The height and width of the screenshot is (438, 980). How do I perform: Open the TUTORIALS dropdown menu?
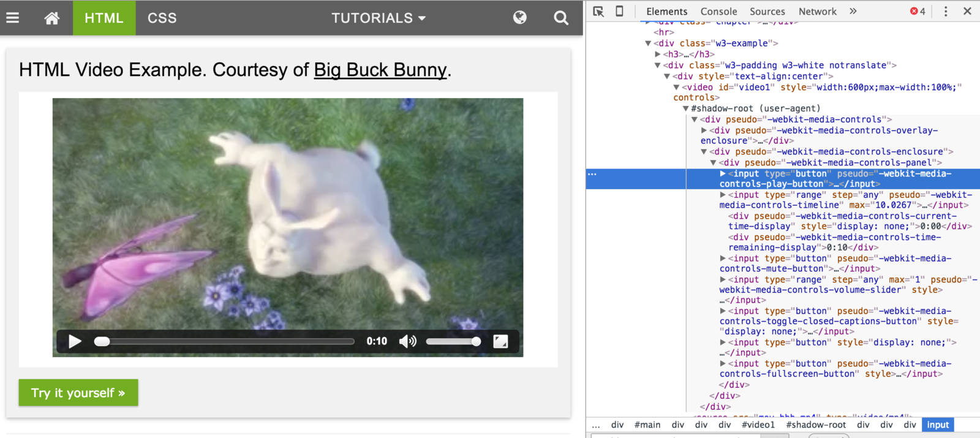pyautogui.click(x=379, y=18)
